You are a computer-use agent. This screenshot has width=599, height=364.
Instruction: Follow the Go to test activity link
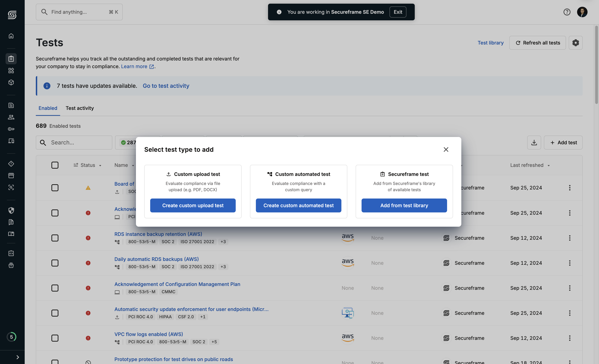click(166, 86)
